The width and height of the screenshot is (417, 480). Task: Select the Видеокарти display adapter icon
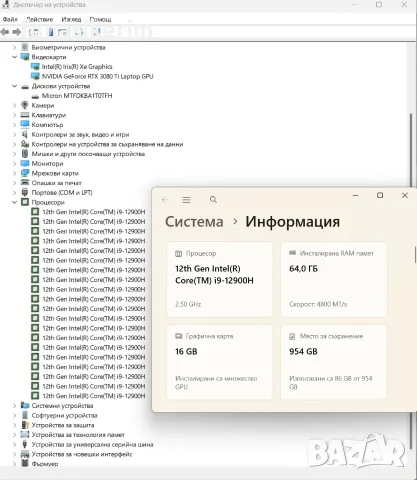(x=25, y=57)
